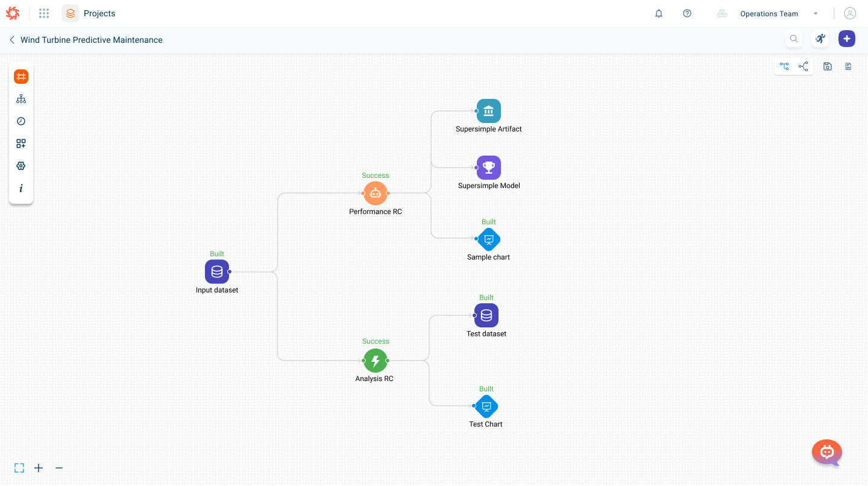
Task: Expand the Operations Team dropdown
Action: pyautogui.click(x=816, y=13)
